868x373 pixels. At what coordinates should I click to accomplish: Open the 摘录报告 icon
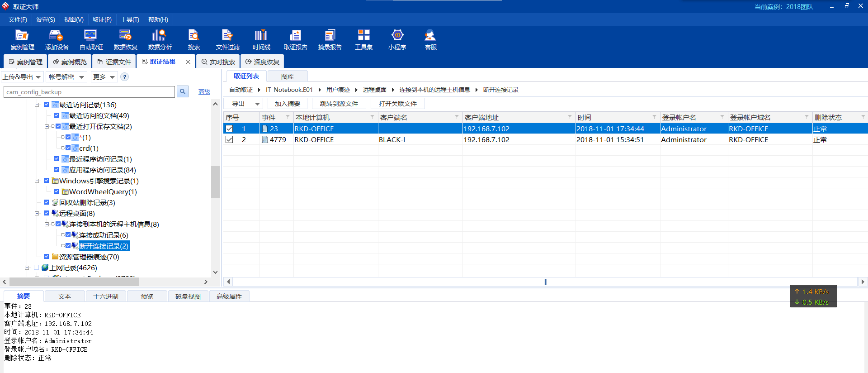tap(330, 40)
